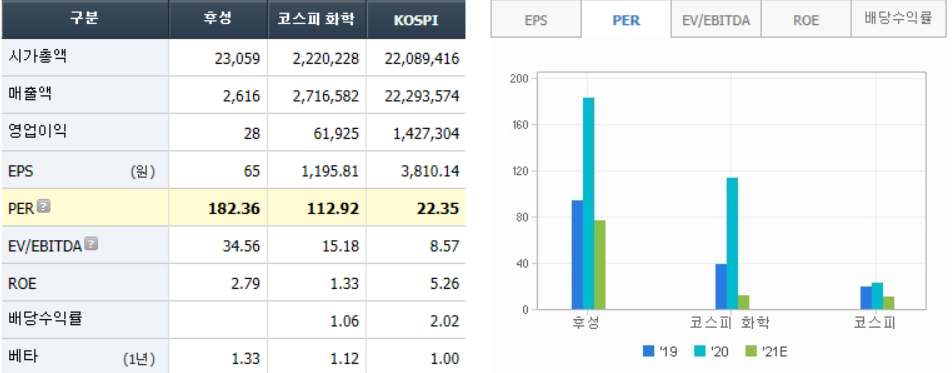Screen dimensions: 952x373
Task: Select the 베타 row label
Action: [24, 357]
